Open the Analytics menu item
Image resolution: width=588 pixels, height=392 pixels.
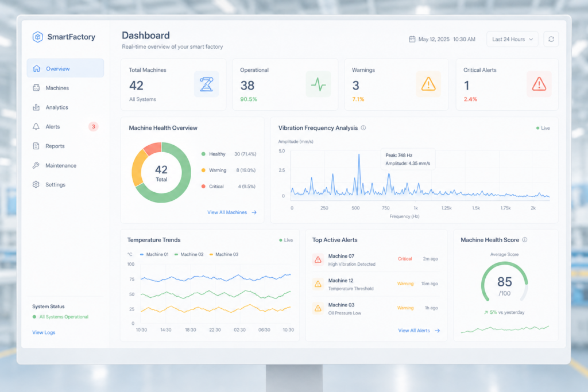click(65, 107)
